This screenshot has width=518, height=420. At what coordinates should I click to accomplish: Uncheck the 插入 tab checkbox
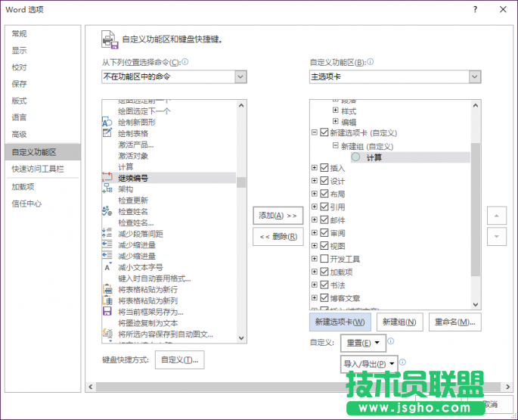click(x=324, y=168)
